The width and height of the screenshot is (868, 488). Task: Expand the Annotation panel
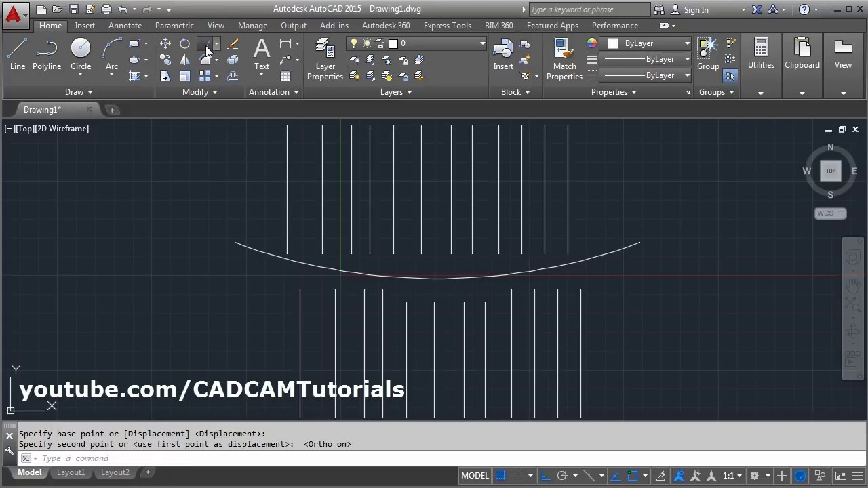pos(273,92)
